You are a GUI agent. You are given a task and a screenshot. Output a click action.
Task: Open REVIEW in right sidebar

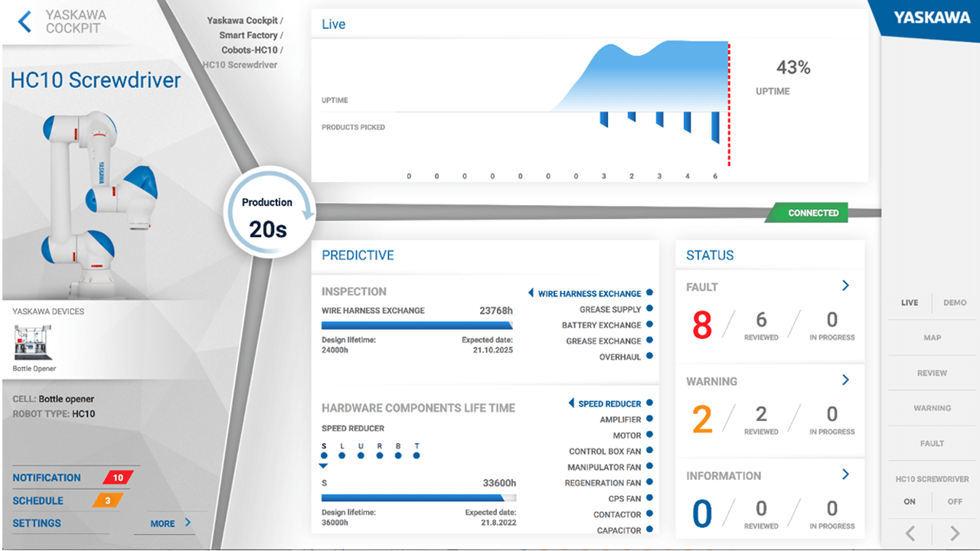tap(933, 373)
